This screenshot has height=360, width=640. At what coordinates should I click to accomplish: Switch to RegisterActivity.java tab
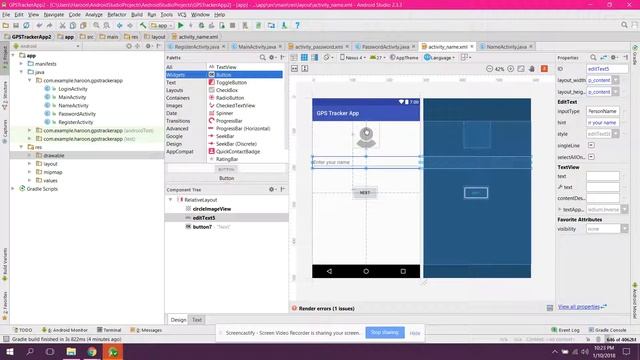(x=196, y=47)
